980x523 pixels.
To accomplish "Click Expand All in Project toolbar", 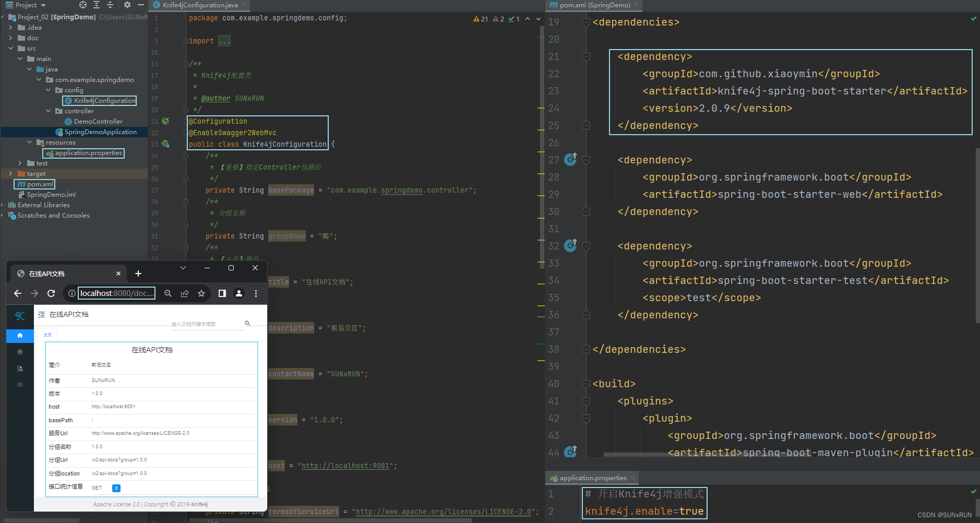I will [x=97, y=5].
